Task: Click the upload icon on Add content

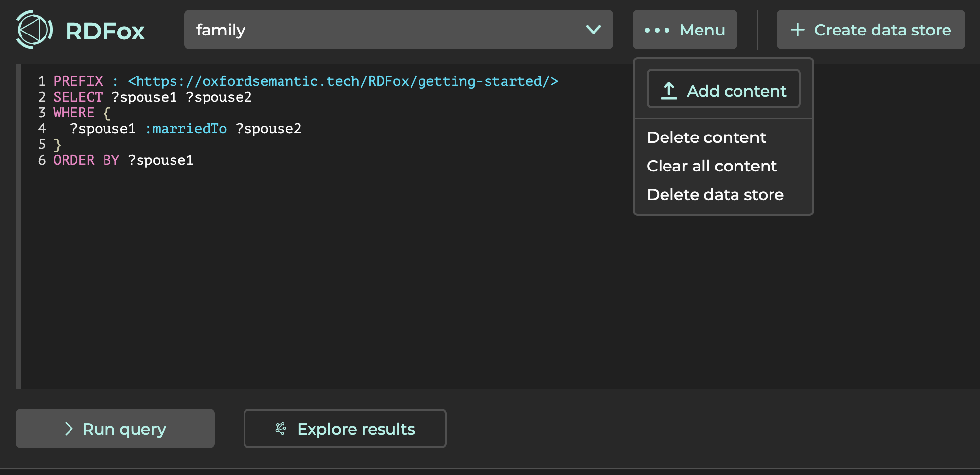Action: click(x=668, y=90)
